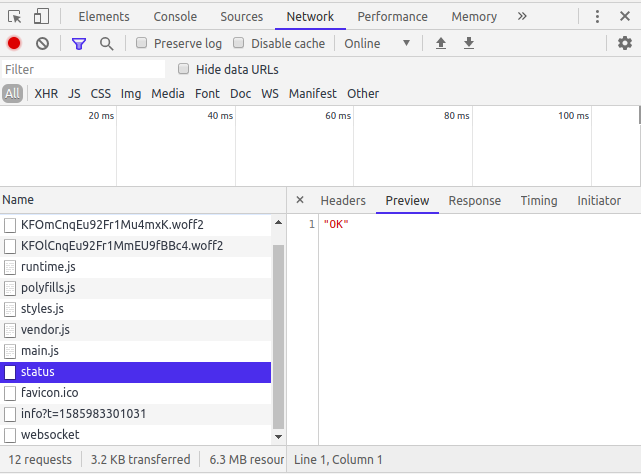Select info?t=1585983301031 request
641x474 pixels.
point(135,414)
